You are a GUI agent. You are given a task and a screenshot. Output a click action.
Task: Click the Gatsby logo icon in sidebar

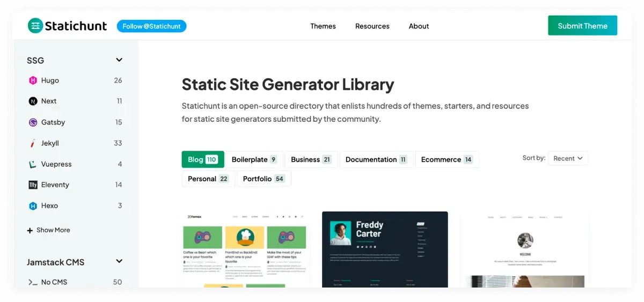[33, 122]
